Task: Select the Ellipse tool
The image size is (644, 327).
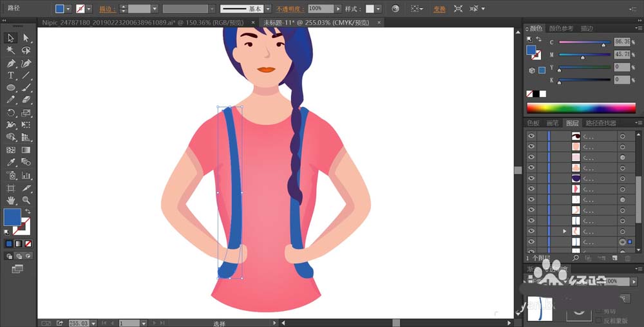Action: pos(11,88)
